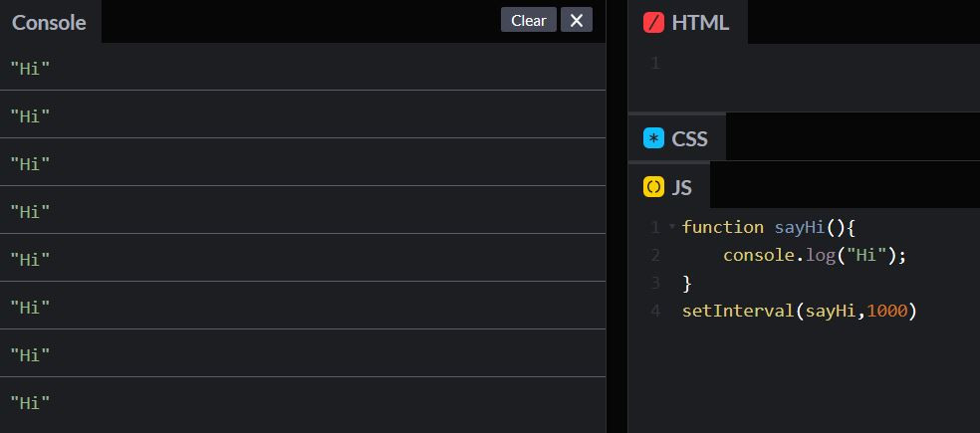Select the HTML editor tab label
This screenshot has height=433, width=980.
click(x=700, y=22)
